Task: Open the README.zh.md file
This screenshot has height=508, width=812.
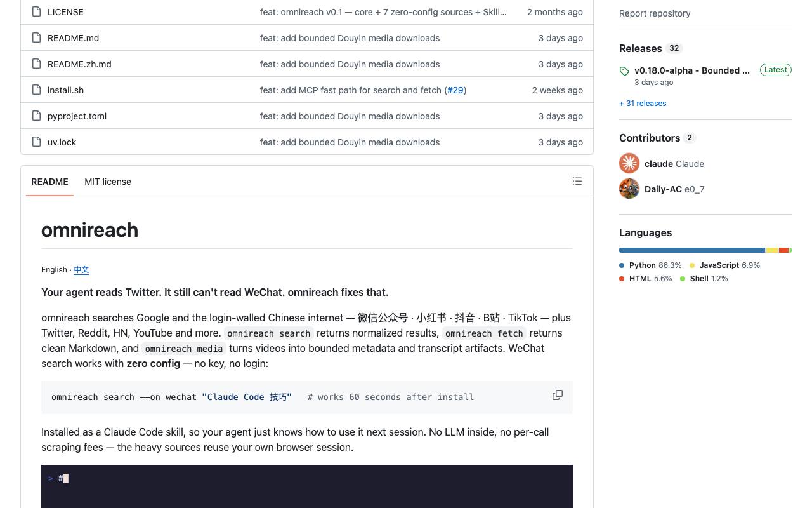Action: click(x=79, y=64)
